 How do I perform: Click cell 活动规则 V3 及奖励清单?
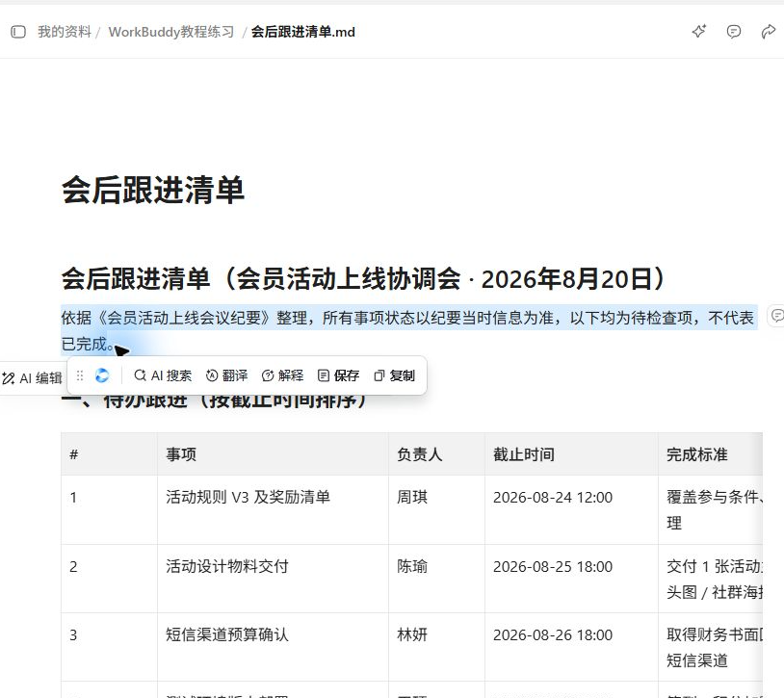point(273,509)
